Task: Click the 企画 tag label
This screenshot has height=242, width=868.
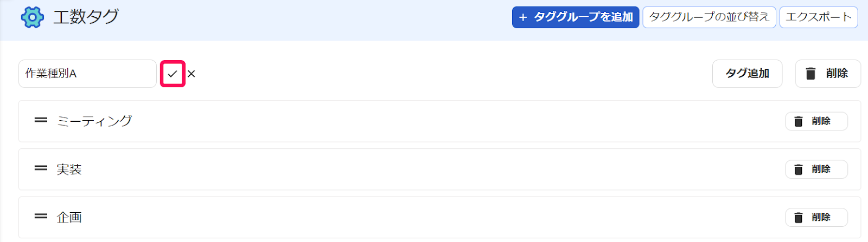Action: click(69, 217)
